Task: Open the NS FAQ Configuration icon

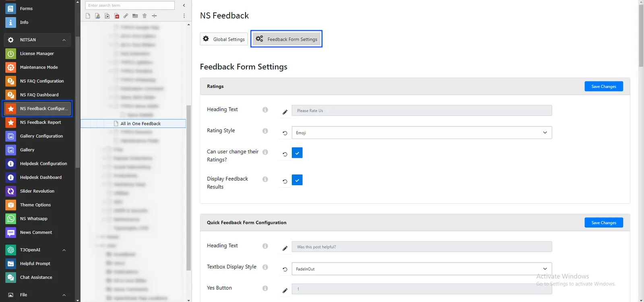Action: pyautogui.click(x=11, y=81)
